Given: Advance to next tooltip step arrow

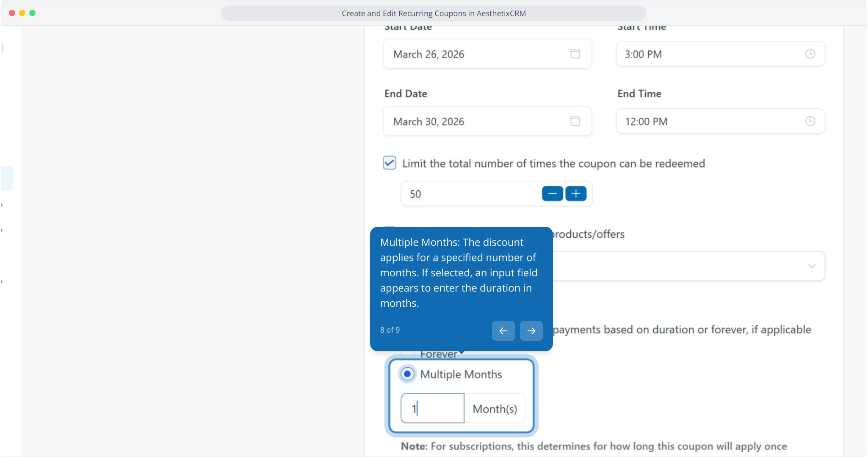Looking at the screenshot, I should pos(531,331).
